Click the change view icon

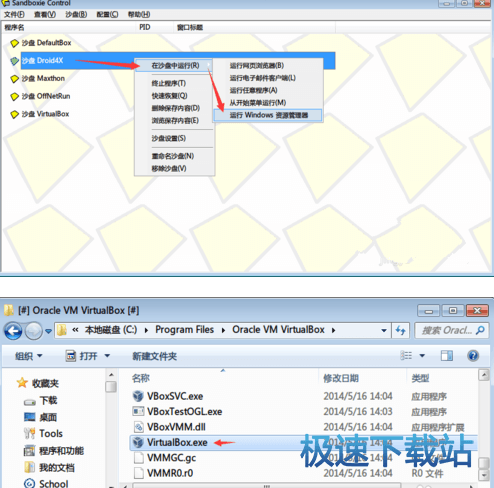tap(406, 356)
